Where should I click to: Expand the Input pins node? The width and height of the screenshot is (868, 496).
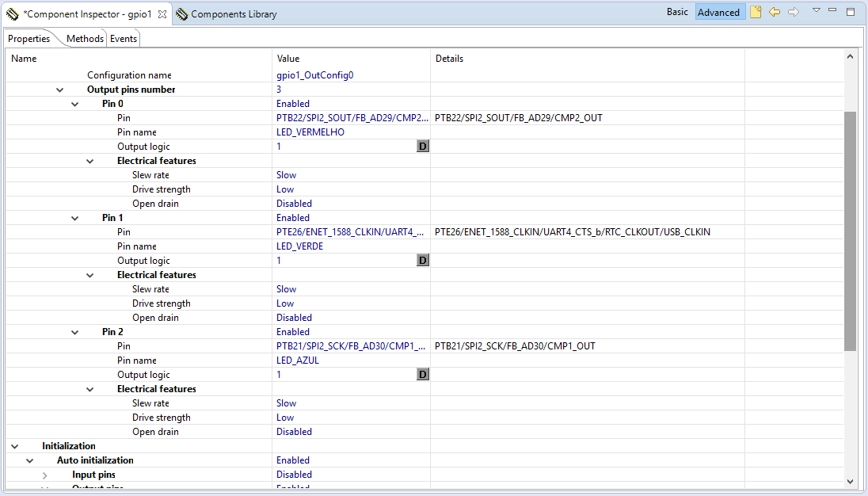pos(45,475)
